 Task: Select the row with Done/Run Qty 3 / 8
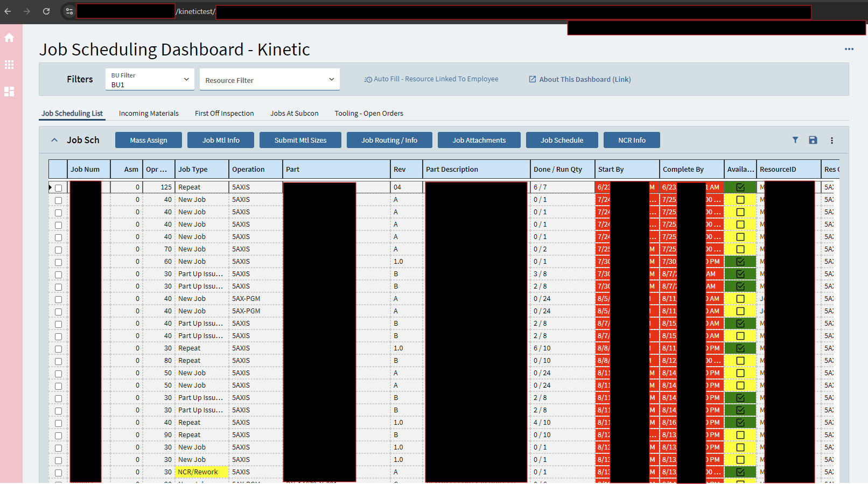(59, 275)
